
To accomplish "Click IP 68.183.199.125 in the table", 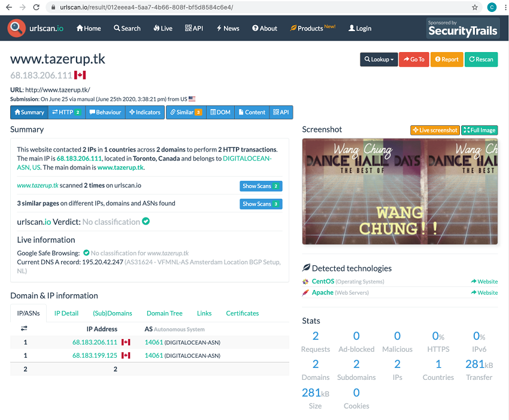I will tap(95, 355).
